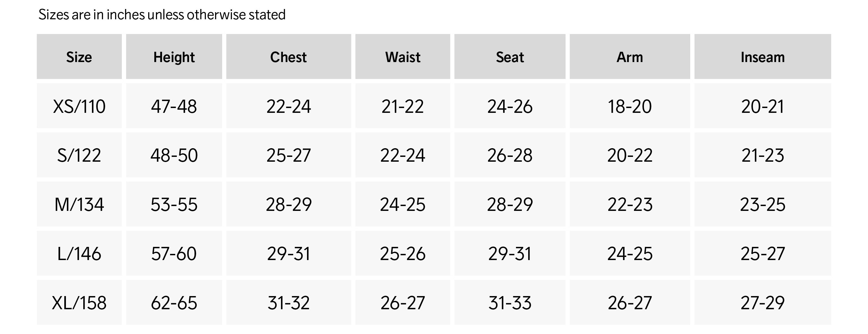Viewport: 868px width, 334px height.
Task: Select the L/146 size row label
Action: click(79, 253)
